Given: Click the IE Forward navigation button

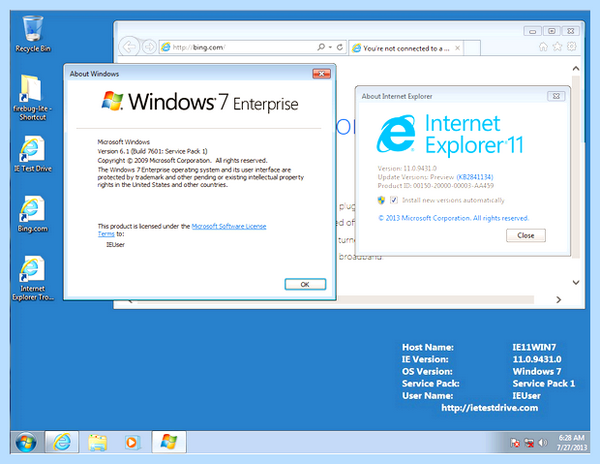Looking at the screenshot, I should (149, 47).
